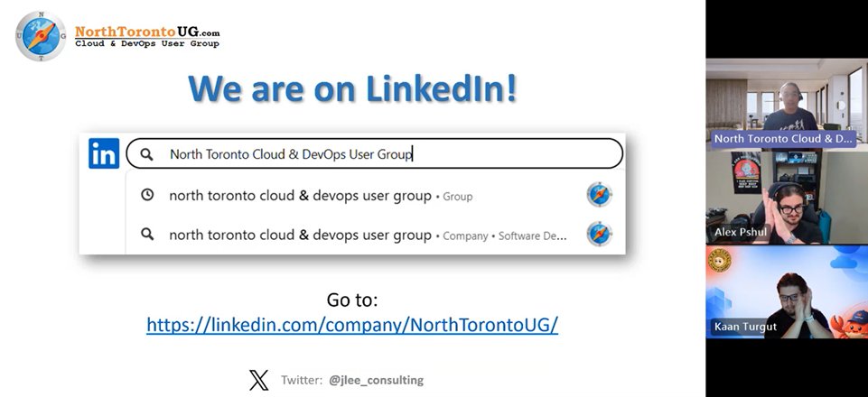The image size is (868, 397).
Task: Click the X Twitter logo
Action: (x=258, y=380)
